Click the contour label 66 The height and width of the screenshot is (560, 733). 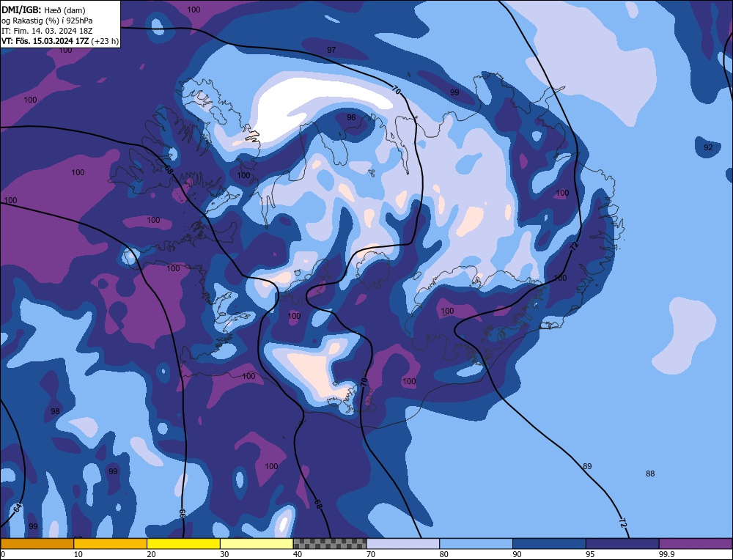(x=183, y=513)
